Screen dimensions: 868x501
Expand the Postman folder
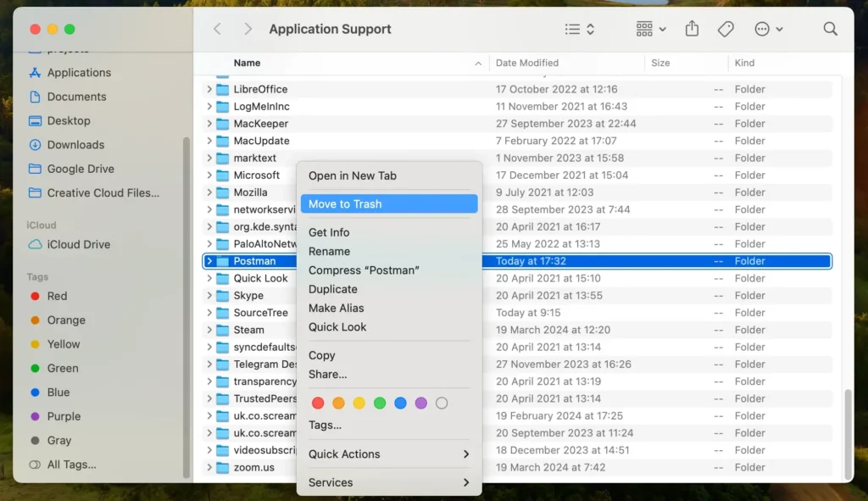pos(209,261)
